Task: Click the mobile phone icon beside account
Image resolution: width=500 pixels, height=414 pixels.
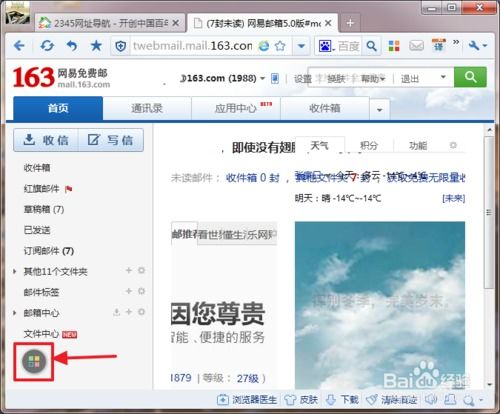Action: 275,79
